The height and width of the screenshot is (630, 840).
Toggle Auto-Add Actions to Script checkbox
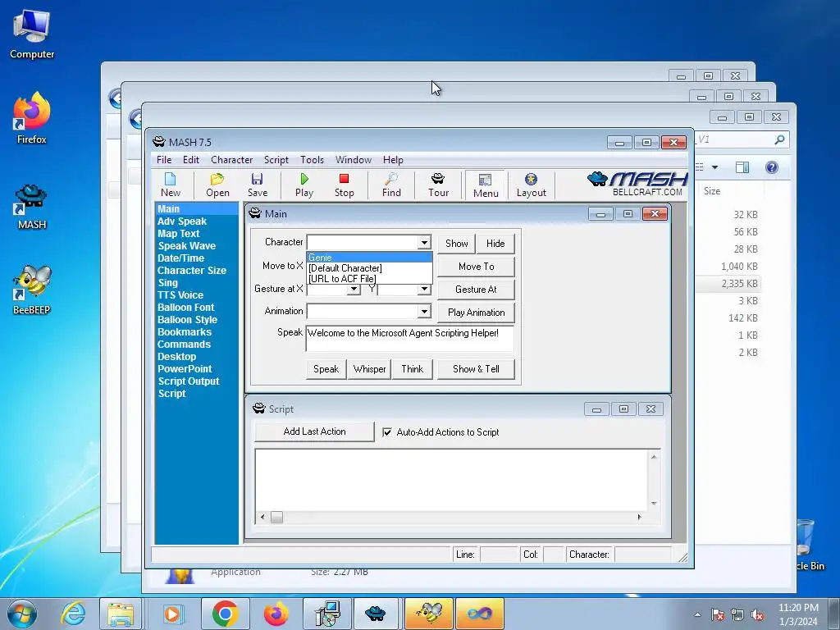point(387,431)
